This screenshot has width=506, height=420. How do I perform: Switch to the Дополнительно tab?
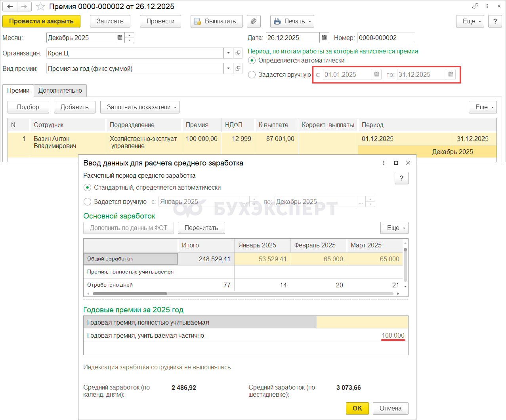coord(60,91)
